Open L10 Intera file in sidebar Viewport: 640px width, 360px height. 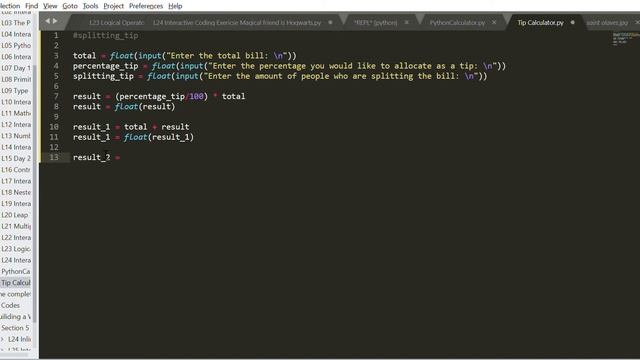pyautogui.click(x=16, y=102)
